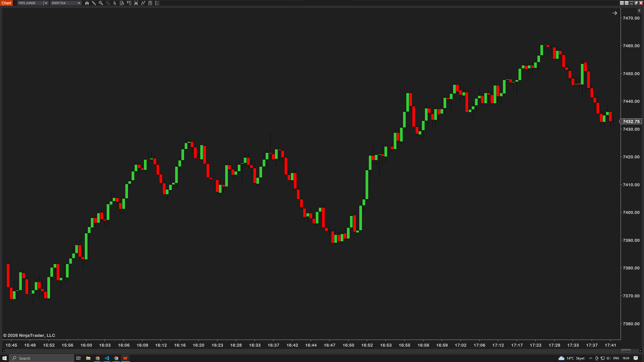Click the scroll-to-latest-bar arrow icon
The height and width of the screenshot is (362, 644).
tap(615, 13)
